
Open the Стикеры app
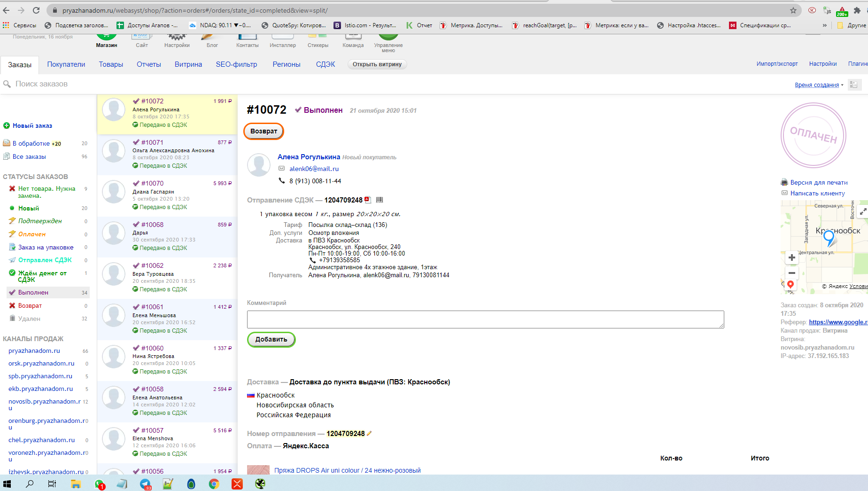tap(318, 41)
